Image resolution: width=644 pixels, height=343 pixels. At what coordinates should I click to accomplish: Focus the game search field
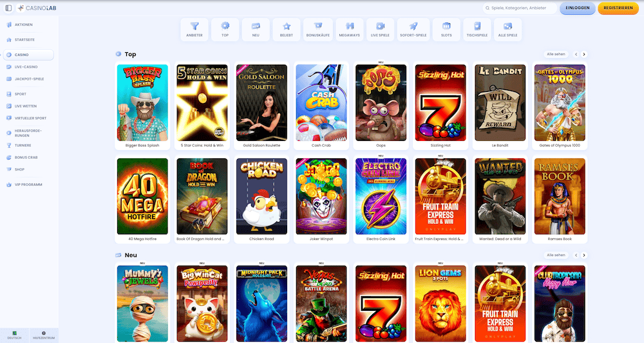click(x=520, y=8)
